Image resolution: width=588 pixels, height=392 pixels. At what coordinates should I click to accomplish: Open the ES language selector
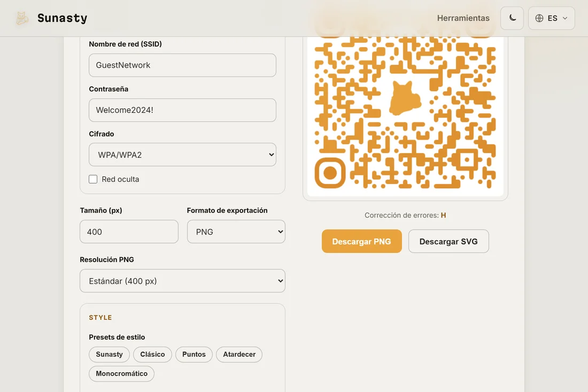click(551, 18)
